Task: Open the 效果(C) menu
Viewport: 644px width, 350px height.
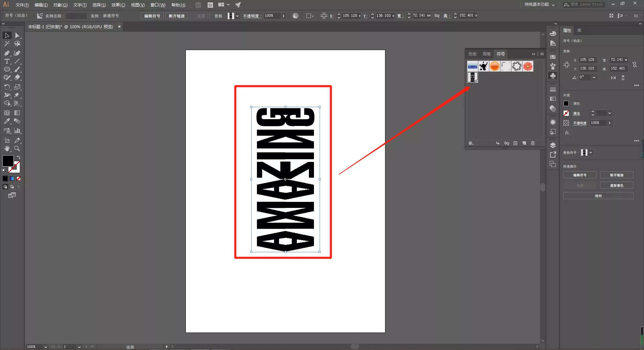Action: tap(118, 5)
